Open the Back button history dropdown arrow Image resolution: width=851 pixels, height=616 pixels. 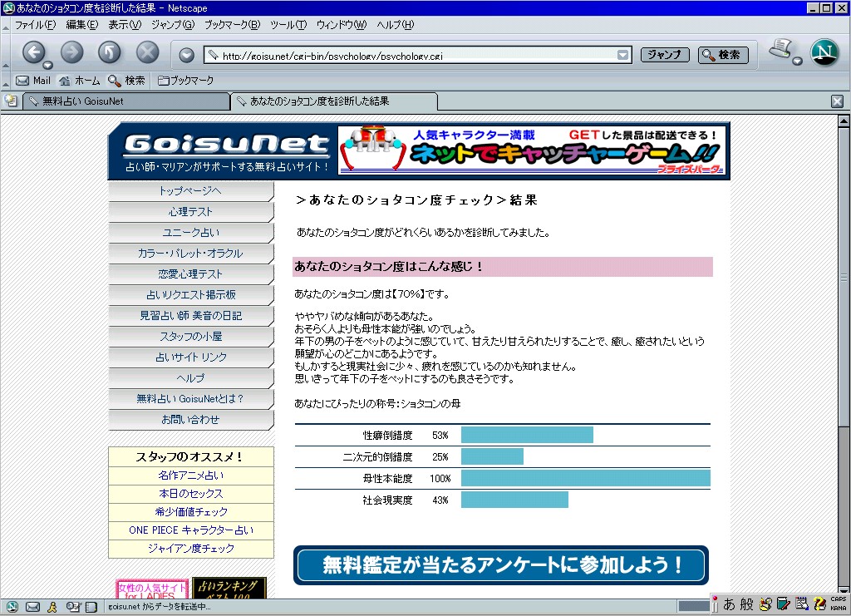click(x=47, y=66)
